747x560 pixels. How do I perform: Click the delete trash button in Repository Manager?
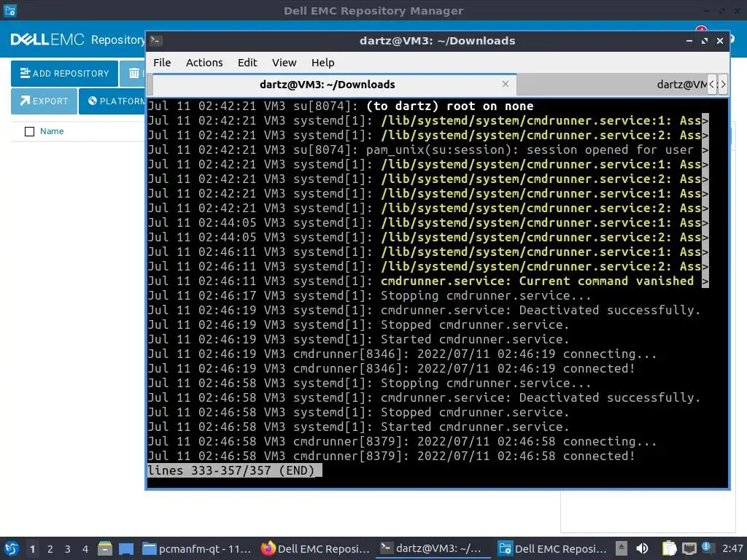coord(134,74)
